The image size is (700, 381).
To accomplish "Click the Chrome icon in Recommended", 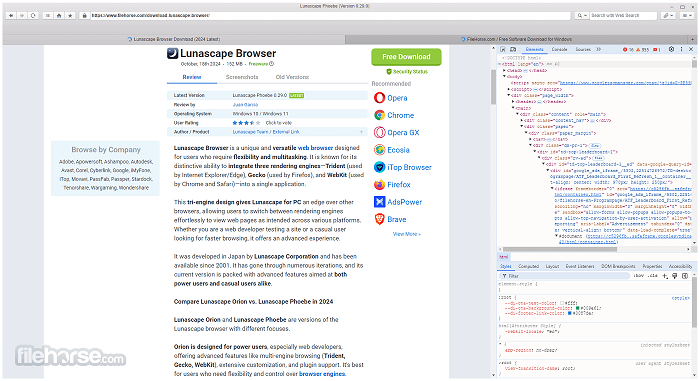I will 379,115.
